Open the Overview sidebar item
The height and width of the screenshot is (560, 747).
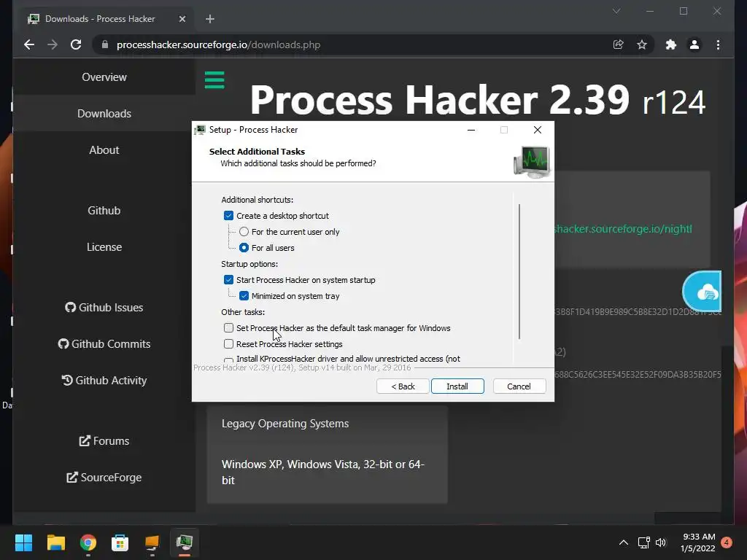(104, 77)
